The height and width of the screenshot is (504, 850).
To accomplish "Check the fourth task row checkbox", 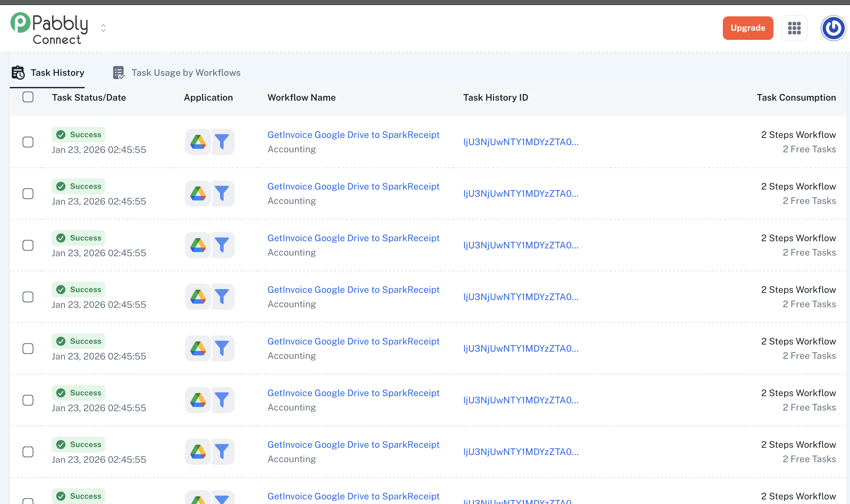I will pyautogui.click(x=28, y=297).
